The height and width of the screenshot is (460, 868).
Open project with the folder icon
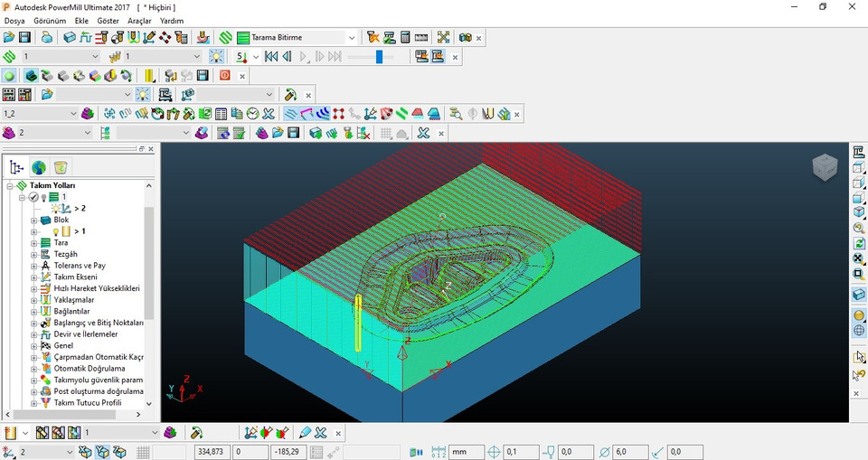[9, 38]
